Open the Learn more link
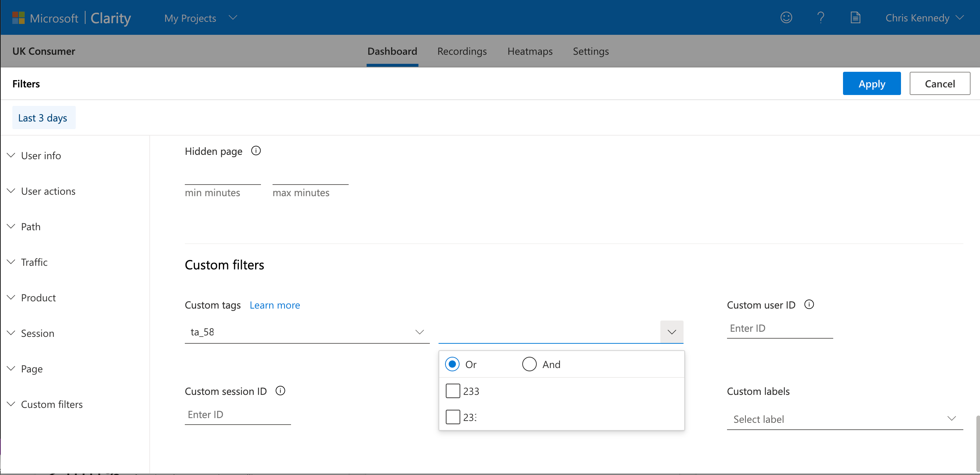This screenshot has width=980, height=475. coord(275,305)
